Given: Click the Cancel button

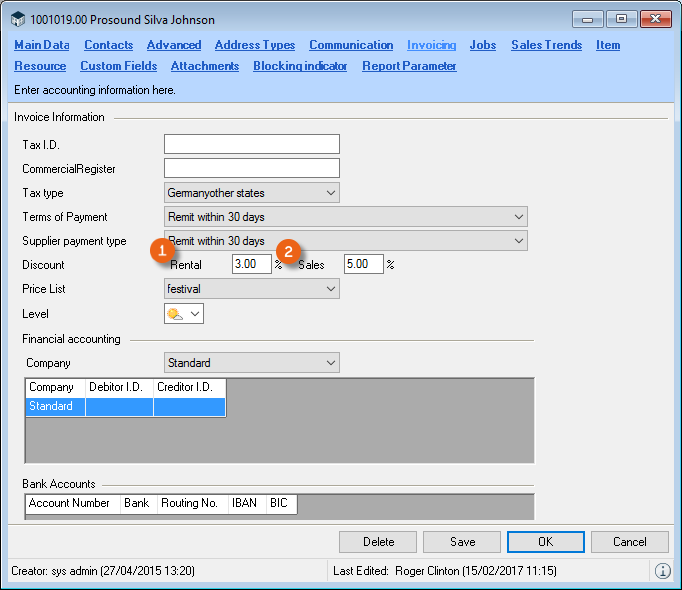Looking at the screenshot, I should click(630, 542).
